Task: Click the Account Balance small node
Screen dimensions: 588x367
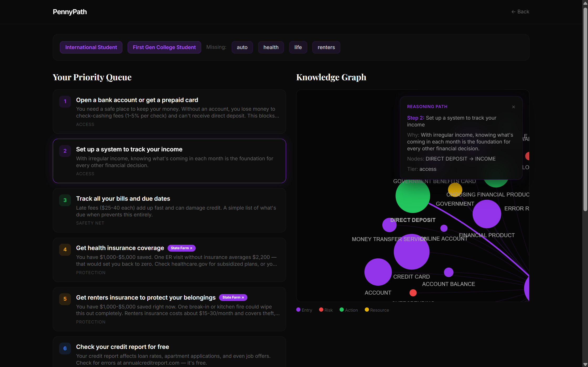Action: click(x=448, y=272)
